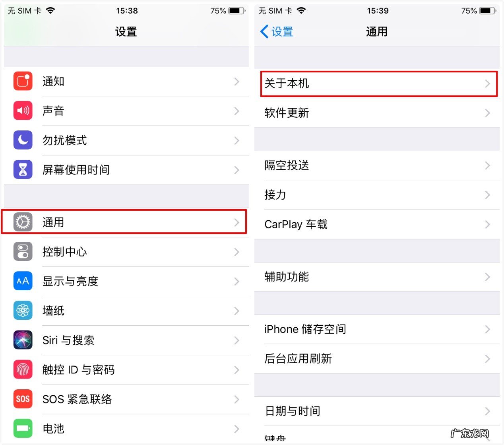Viewport: 504px width, 445px height.
Task: Select the Sounds (声音) speaker icon
Action: [23, 111]
